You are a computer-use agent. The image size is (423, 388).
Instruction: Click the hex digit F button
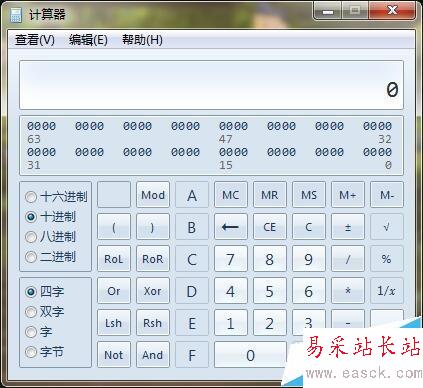(192, 355)
